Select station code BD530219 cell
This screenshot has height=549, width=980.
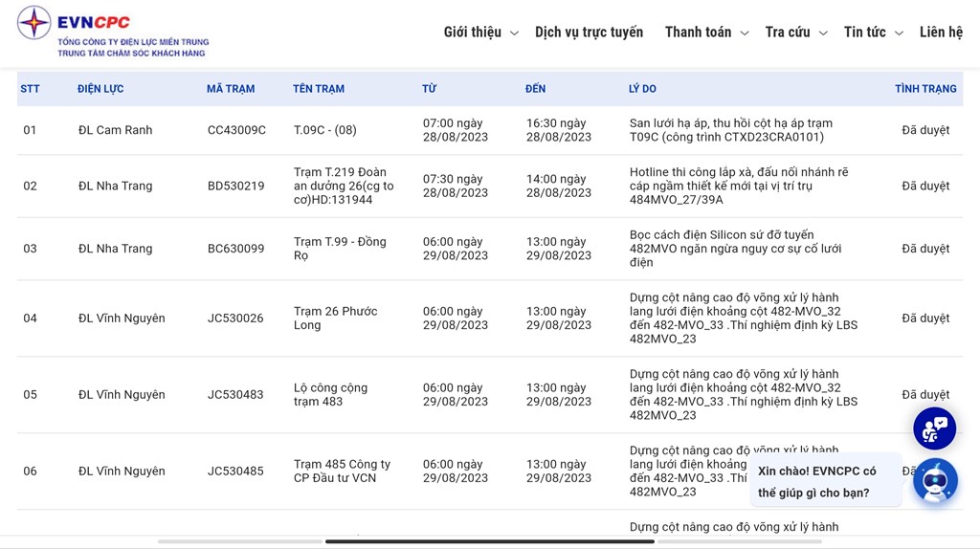235,186
